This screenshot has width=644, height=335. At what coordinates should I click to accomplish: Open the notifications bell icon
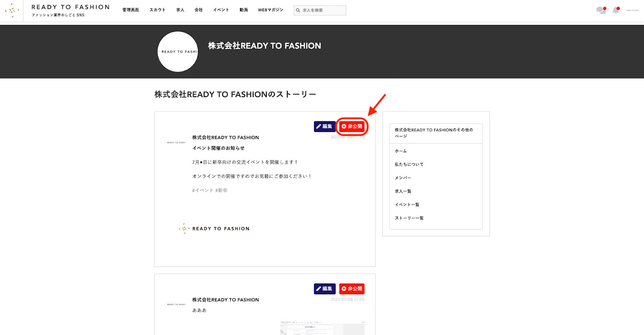pos(616,10)
